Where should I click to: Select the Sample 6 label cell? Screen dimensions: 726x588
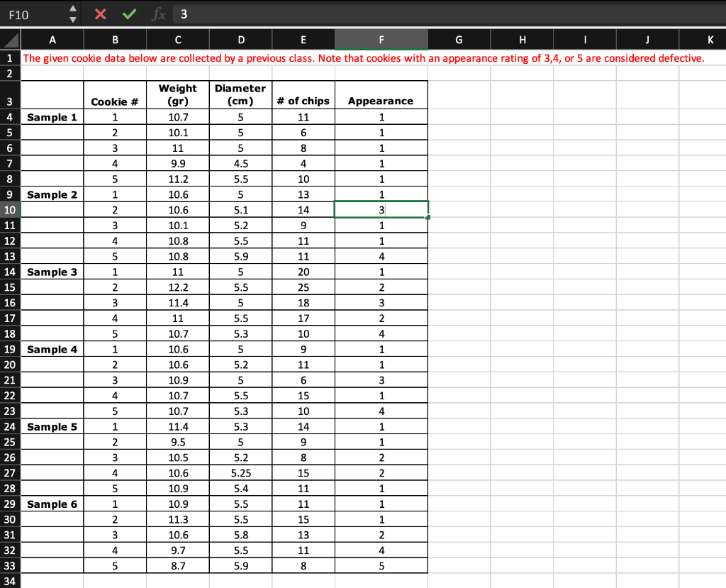coord(52,504)
